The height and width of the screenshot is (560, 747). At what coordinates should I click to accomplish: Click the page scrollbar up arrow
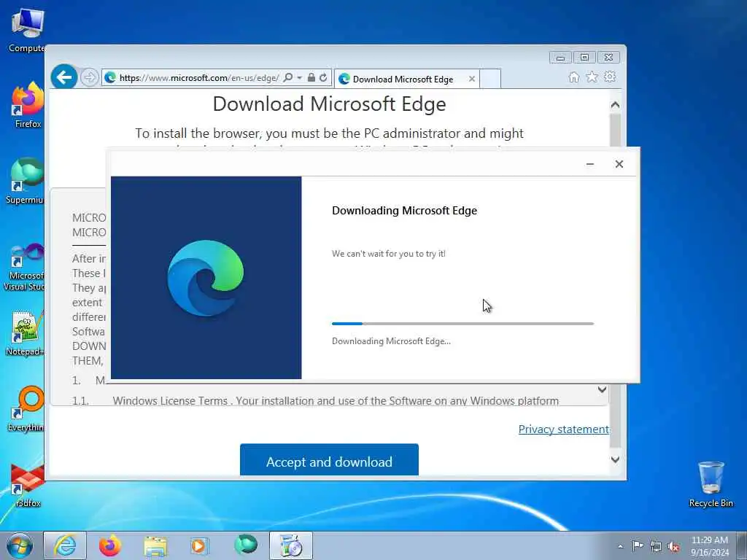coord(615,105)
